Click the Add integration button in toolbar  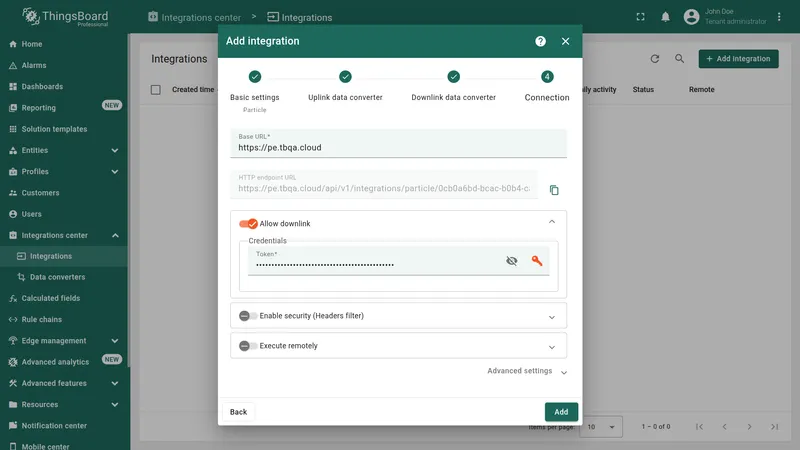pos(738,59)
